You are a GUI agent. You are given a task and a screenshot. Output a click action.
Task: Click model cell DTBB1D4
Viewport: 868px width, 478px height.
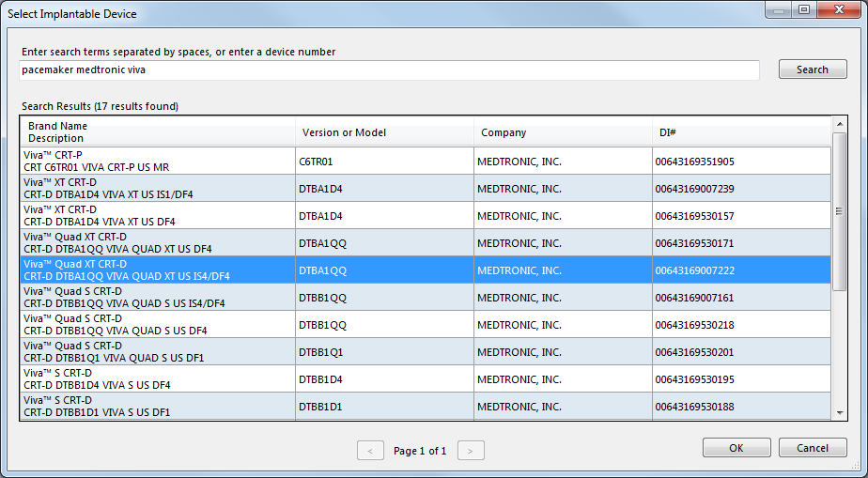[x=385, y=379]
